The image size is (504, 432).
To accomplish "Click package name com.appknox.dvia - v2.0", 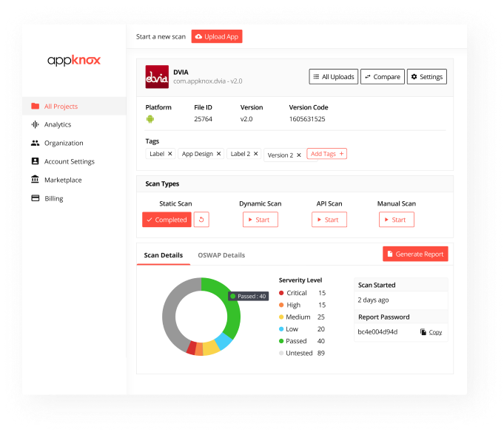I will point(208,81).
